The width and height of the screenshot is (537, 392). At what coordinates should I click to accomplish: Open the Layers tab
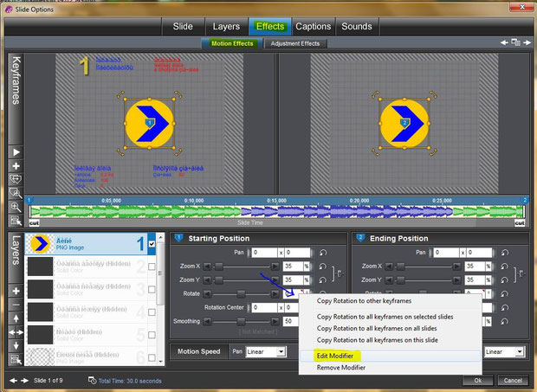click(x=226, y=26)
